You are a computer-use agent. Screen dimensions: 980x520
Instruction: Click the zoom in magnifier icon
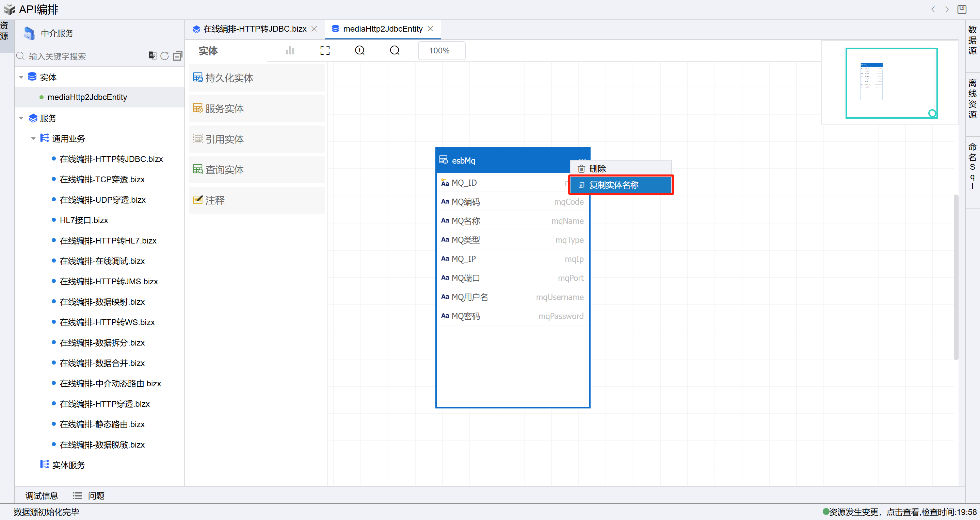tap(359, 51)
